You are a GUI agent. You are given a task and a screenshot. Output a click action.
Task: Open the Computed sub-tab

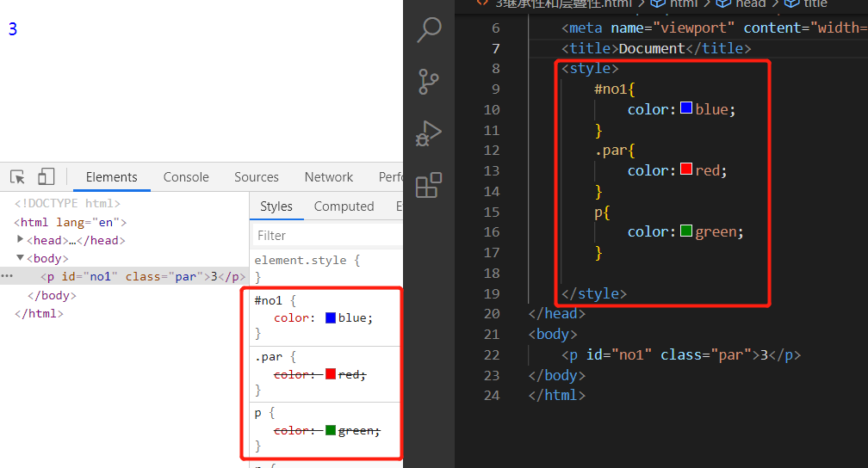pos(344,206)
